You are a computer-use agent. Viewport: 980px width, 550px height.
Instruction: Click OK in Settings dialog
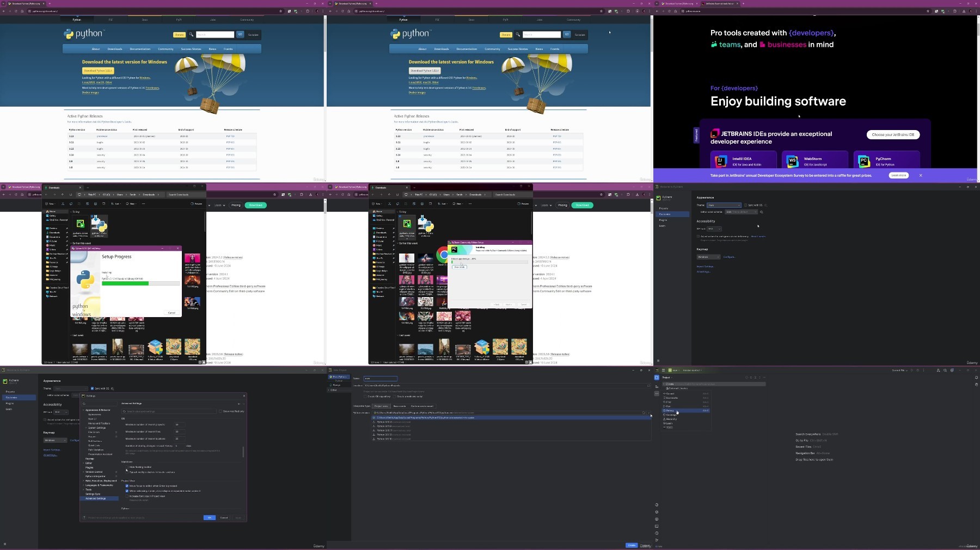point(210,517)
